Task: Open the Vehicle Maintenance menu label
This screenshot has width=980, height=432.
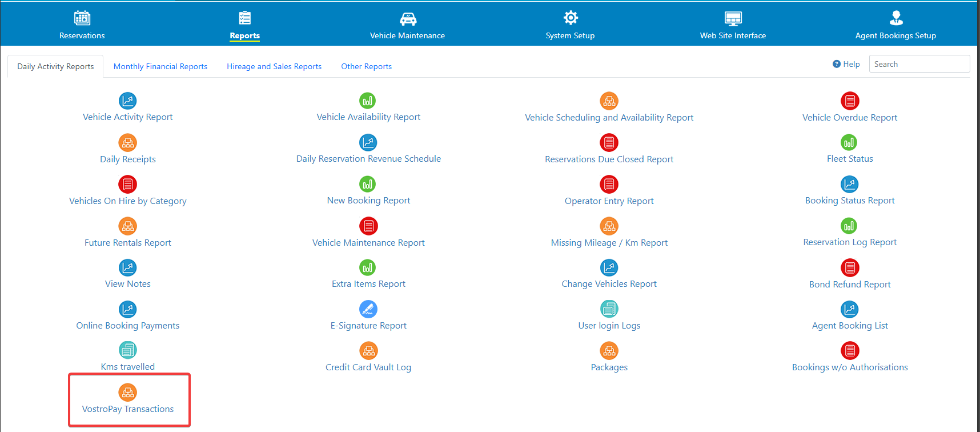Action: click(407, 35)
